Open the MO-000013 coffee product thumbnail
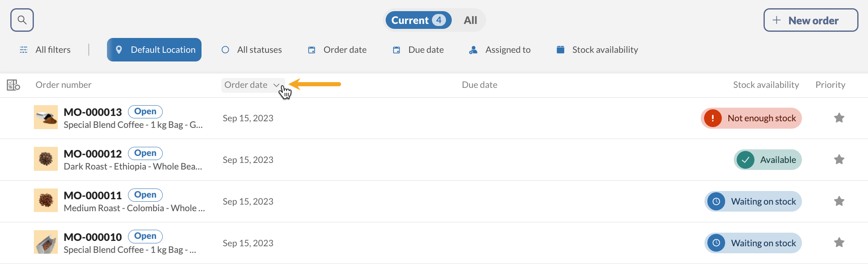The image size is (868, 264). (x=46, y=118)
